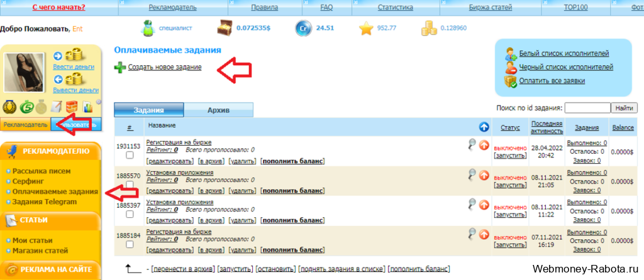Open Задания Telegram in sidebar
Viewport: 644px width, 280px height.
pos(45,202)
